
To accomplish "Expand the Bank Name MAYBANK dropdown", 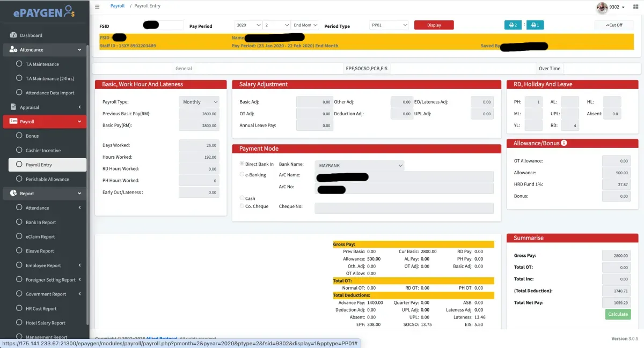I will click(360, 165).
